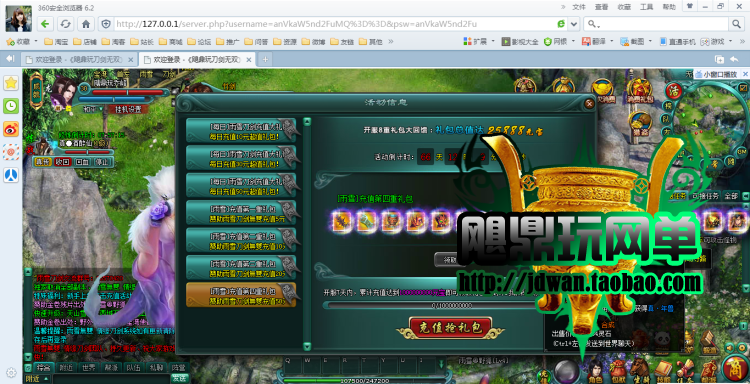Open the 翻译 translate dropdown

point(597,42)
